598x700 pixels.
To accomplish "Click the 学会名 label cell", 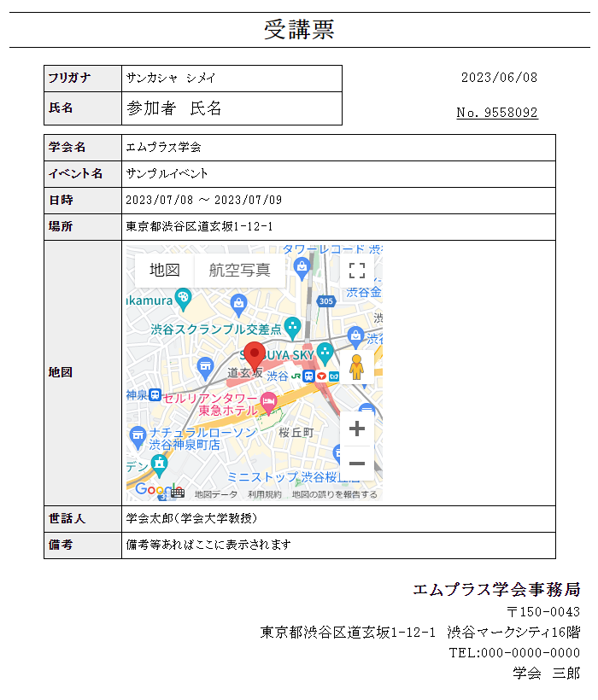I will point(83,148).
